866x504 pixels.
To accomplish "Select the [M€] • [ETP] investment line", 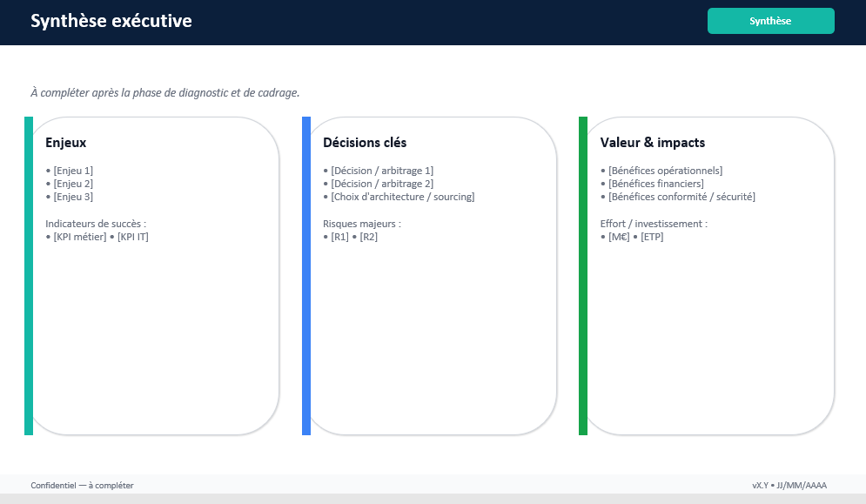I will 632,237.
